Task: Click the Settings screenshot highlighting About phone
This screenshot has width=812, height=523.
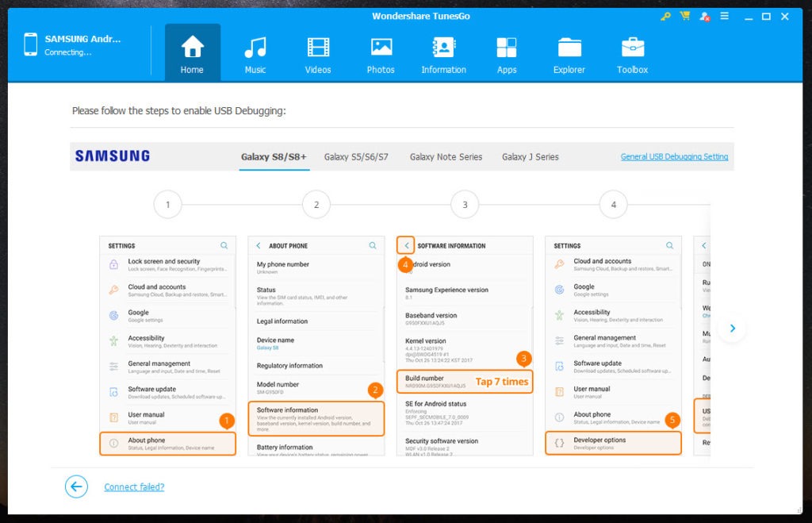Action: click(x=168, y=346)
